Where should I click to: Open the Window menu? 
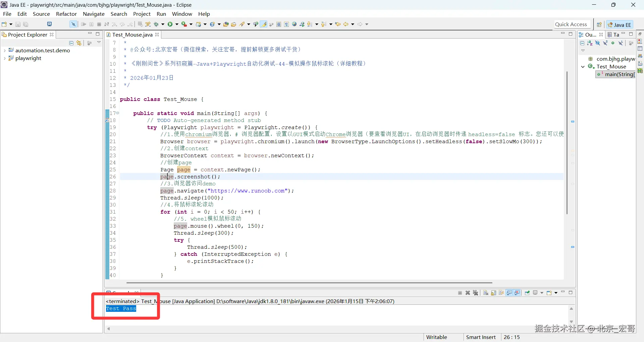pyautogui.click(x=182, y=14)
